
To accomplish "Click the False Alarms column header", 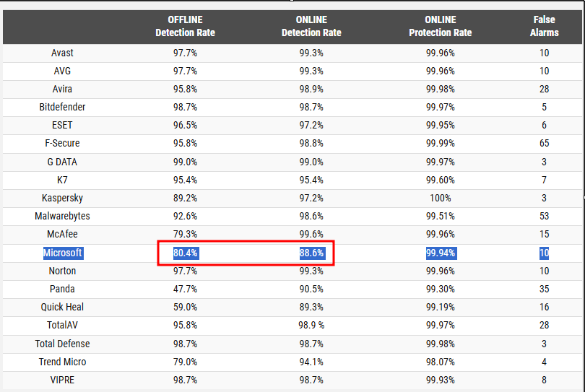I will pyautogui.click(x=544, y=26).
